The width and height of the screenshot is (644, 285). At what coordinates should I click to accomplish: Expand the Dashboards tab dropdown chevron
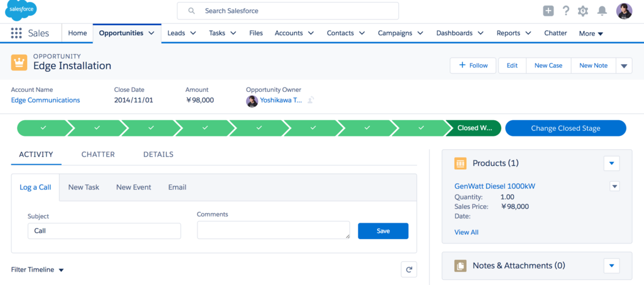click(x=480, y=33)
